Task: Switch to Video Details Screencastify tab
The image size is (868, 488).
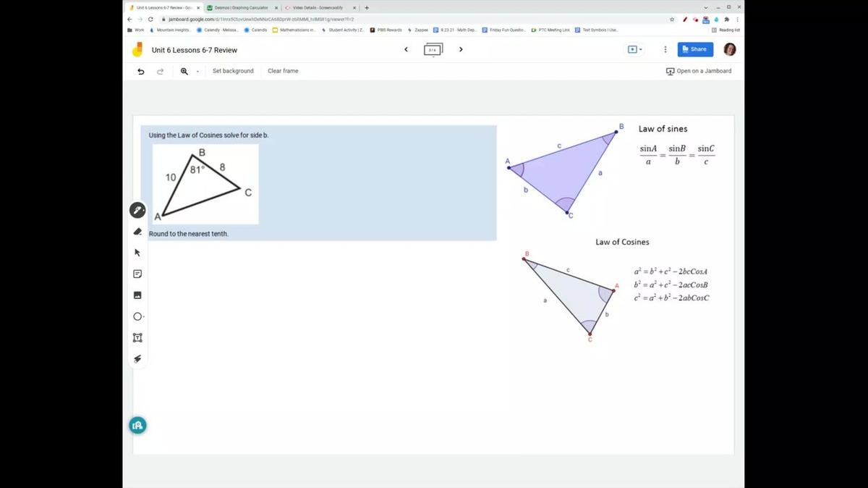Action: tap(317, 7)
